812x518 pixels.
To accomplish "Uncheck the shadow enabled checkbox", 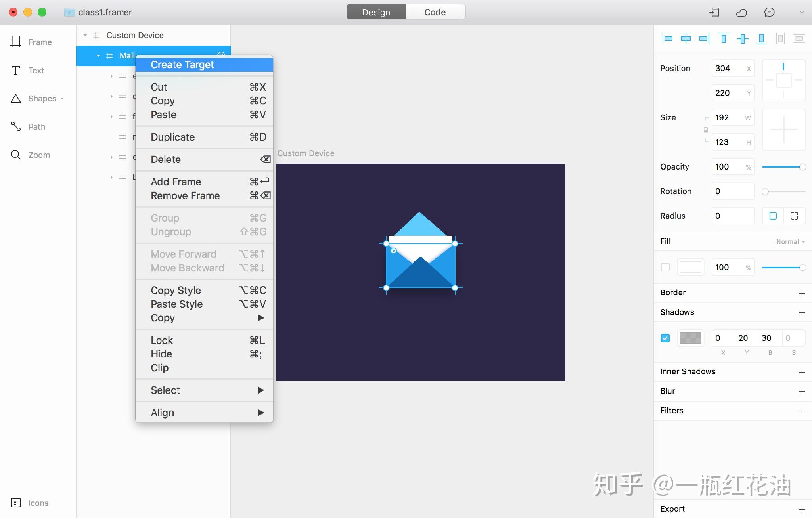I will pyautogui.click(x=665, y=338).
